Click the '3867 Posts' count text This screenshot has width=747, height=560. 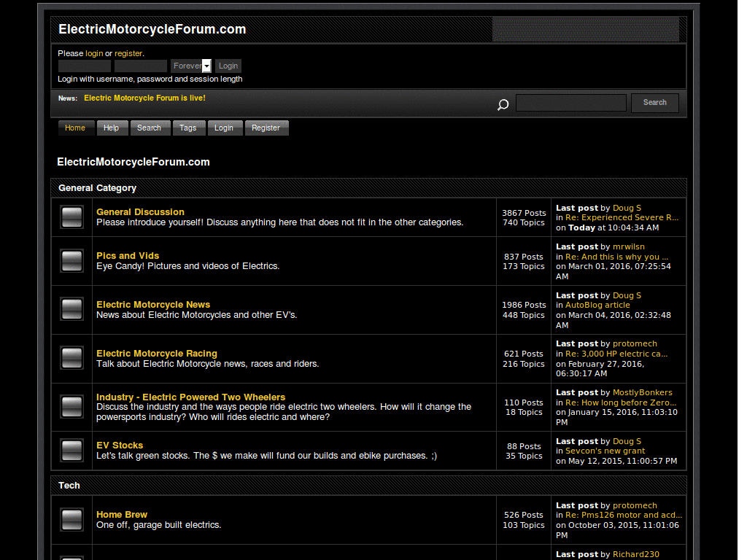(x=524, y=214)
